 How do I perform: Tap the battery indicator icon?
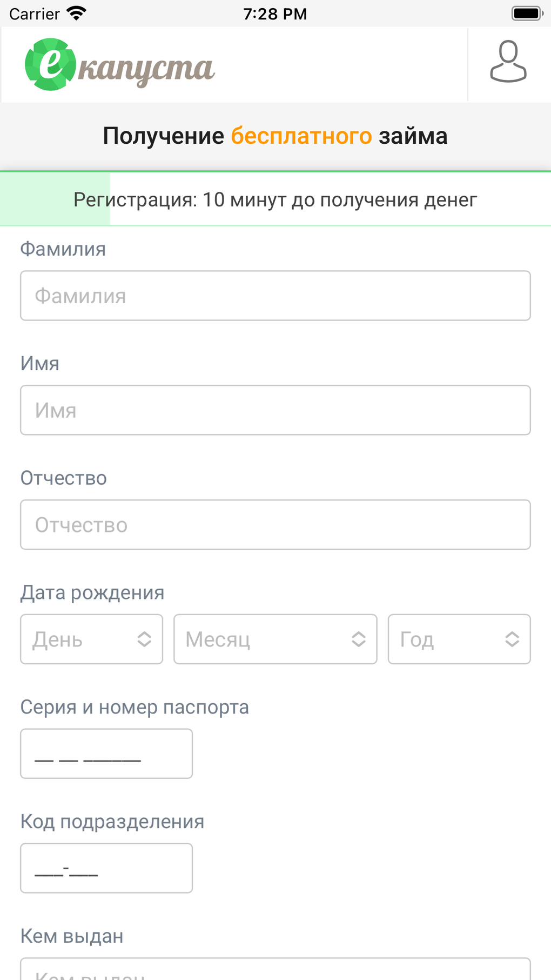[527, 14]
